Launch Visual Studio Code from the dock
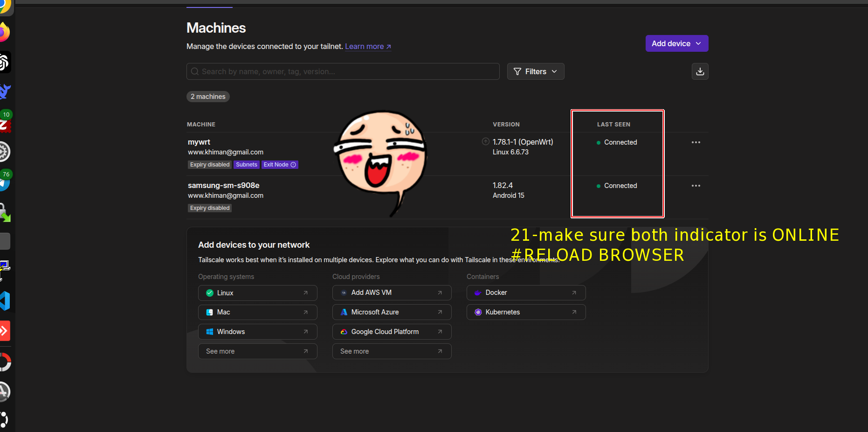 pyautogui.click(x=5, y=301)
